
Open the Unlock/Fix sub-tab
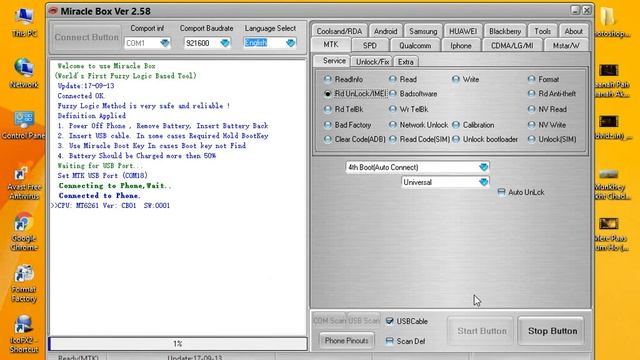[x=372, y=62]
